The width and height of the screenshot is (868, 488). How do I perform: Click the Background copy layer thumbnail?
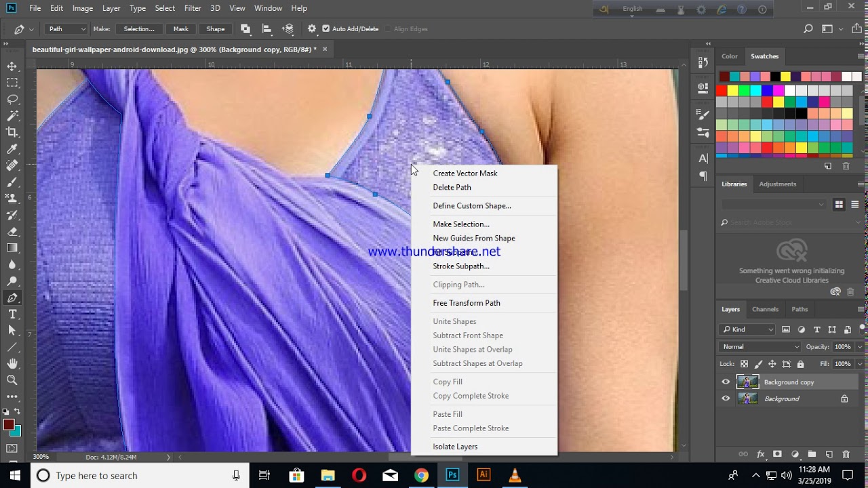click(x=747, y=382)
